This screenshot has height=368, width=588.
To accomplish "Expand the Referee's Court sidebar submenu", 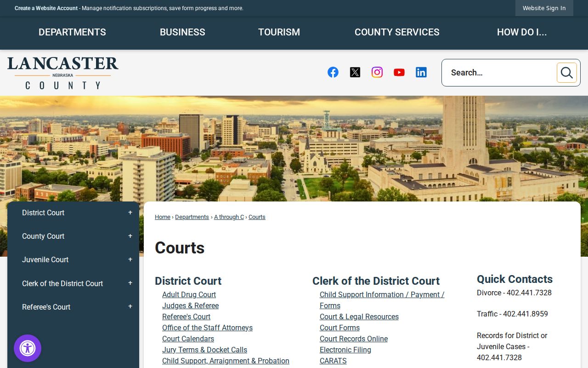I will pos(130,307).
